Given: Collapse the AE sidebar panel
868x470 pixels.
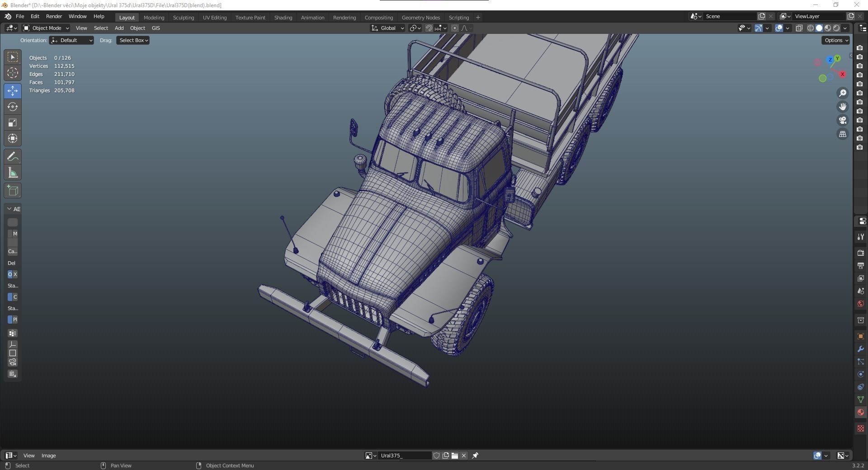Looking at the screenshot, I should (x=9, y=209).
